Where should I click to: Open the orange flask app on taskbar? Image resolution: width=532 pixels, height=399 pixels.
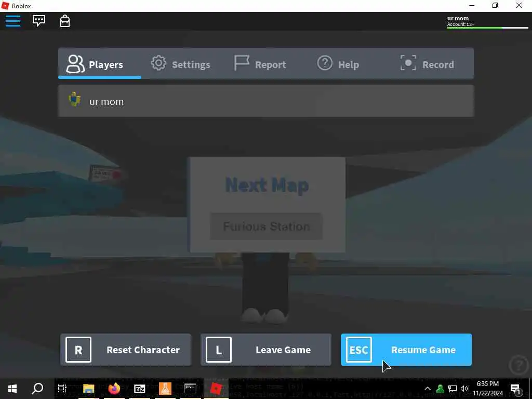165,389
